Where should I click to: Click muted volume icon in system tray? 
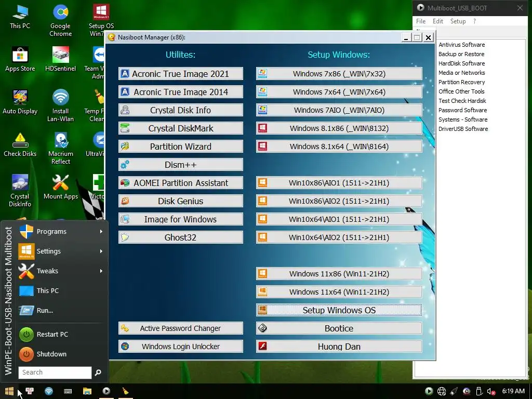point(491,392)
